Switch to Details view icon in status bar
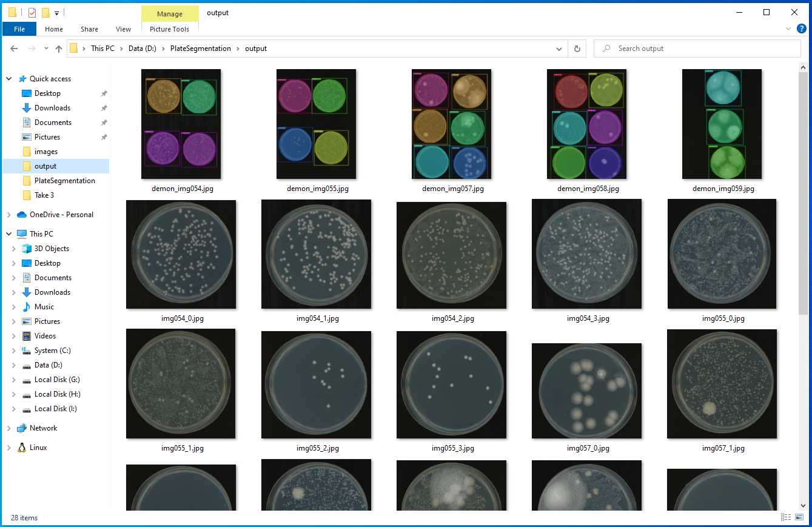The width and height of the screenshot is (812, 527). point(786,517)
